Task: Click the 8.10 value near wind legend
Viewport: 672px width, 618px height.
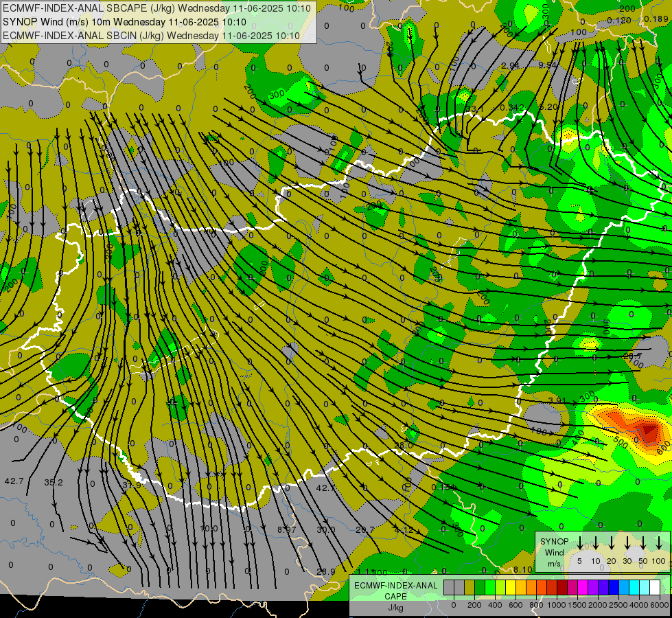Action: pos(523,569)
